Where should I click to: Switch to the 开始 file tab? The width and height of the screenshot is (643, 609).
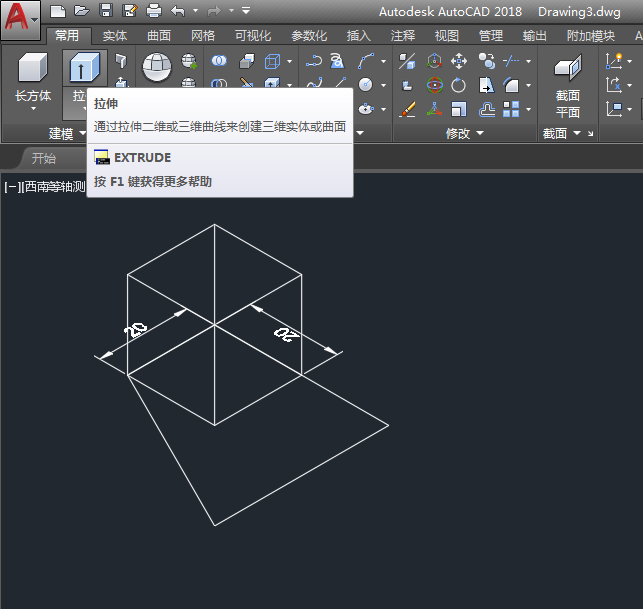(x=43, y=158)
